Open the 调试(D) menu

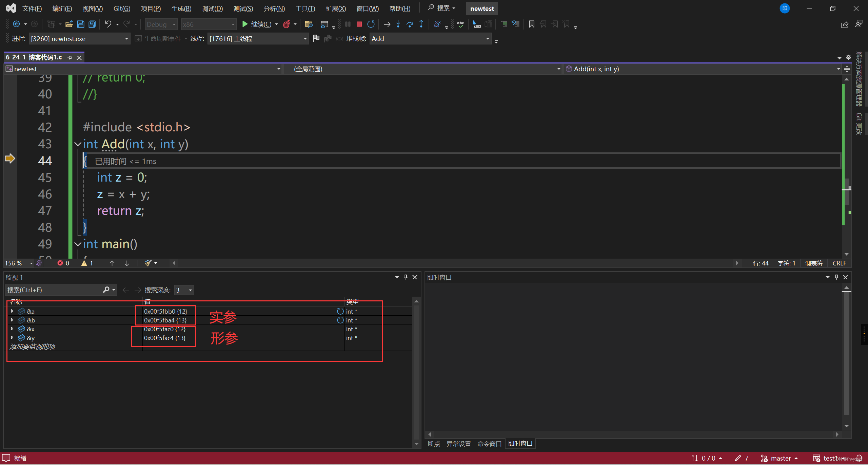pos(212,8)
